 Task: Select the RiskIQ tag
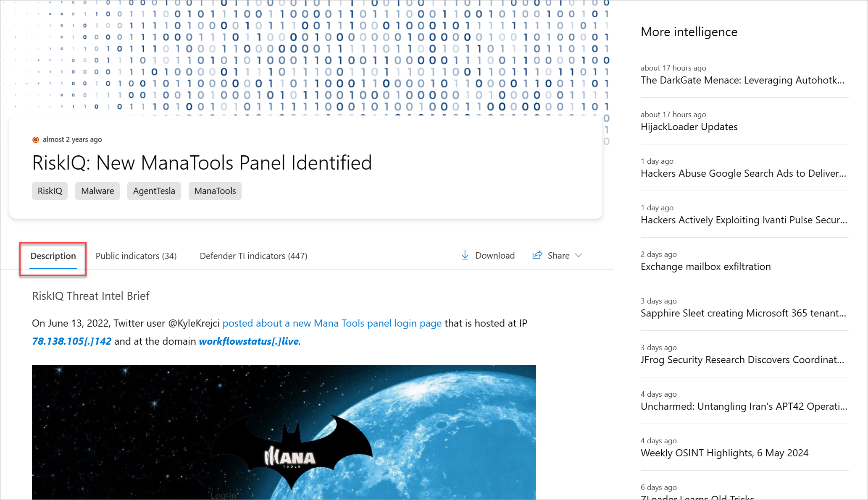pos(50,191)
